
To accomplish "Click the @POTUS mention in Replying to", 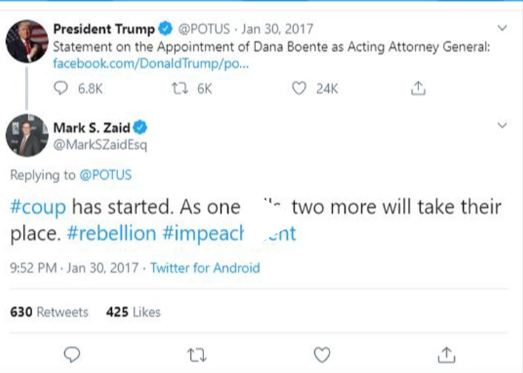I will [105, 175].
